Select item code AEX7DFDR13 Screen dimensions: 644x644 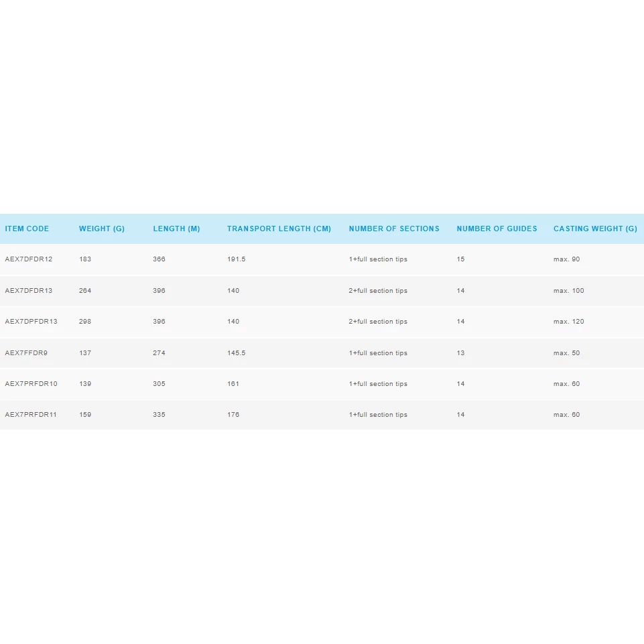[29, 291]
